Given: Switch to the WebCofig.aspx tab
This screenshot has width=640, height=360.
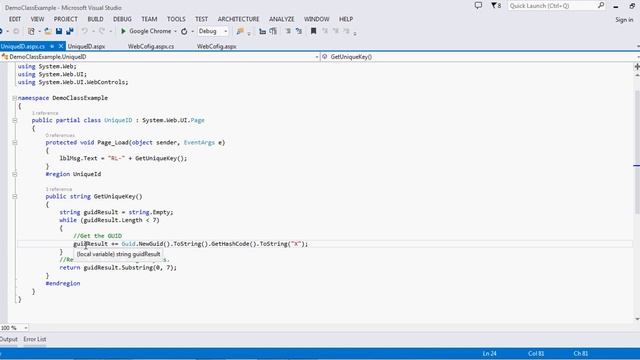Looking at the screenshot, I should tap(216, 47).
